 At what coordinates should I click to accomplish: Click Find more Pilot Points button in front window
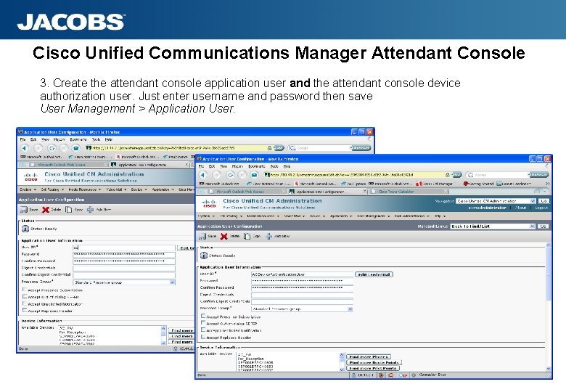pos(373,368)
